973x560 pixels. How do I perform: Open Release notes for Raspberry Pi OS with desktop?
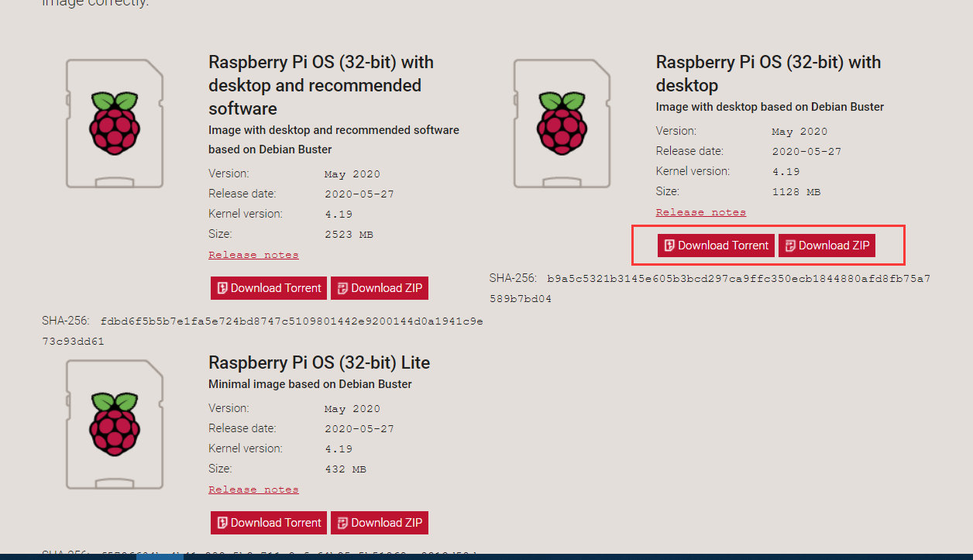coord(701,212)
